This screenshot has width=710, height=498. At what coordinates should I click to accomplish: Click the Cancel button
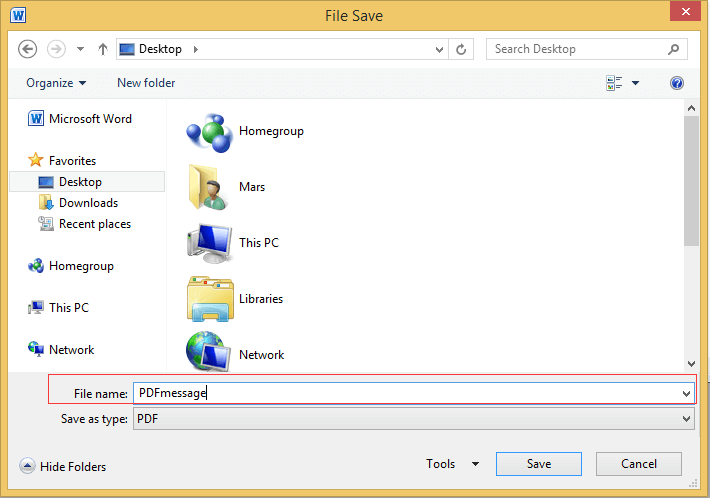(638, 464)
